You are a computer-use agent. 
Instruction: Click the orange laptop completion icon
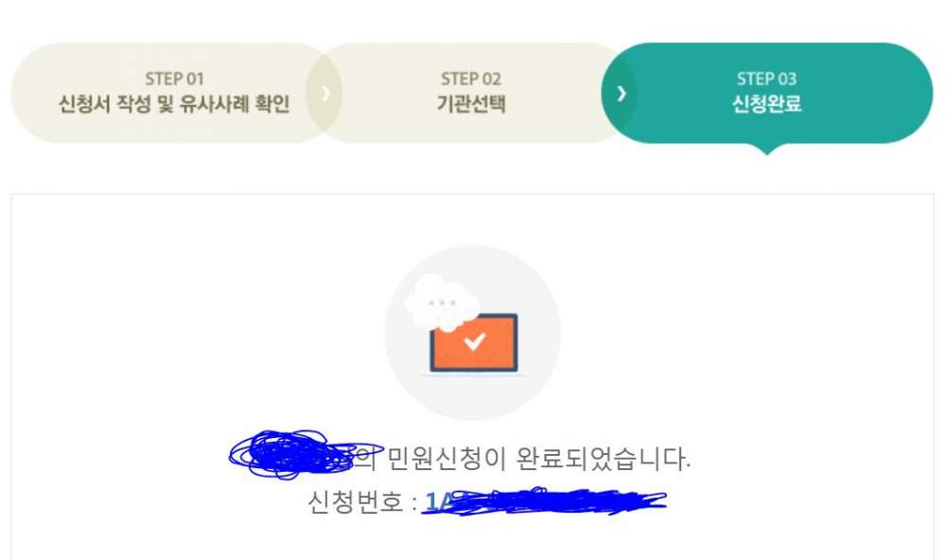(474, 342)
